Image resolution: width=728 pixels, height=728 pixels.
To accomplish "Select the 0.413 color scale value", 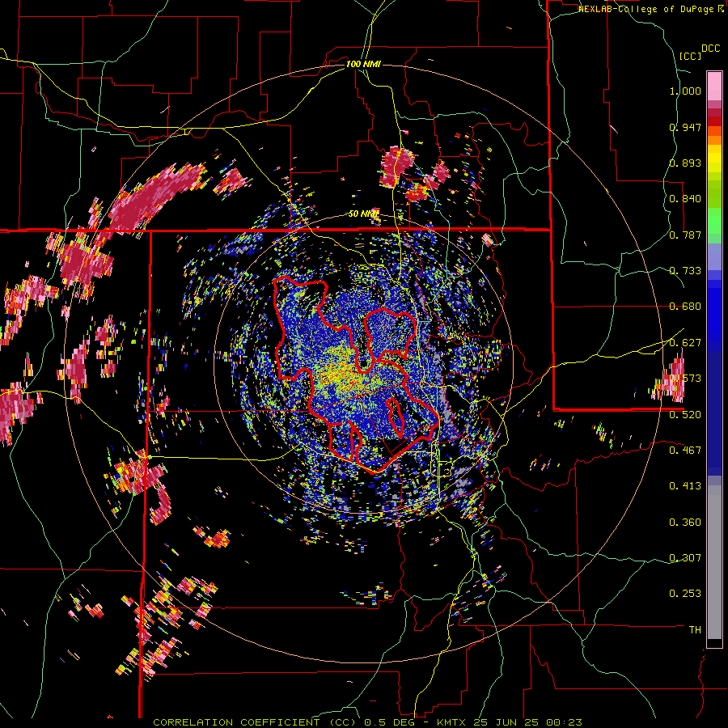I will tap(685, 485).
